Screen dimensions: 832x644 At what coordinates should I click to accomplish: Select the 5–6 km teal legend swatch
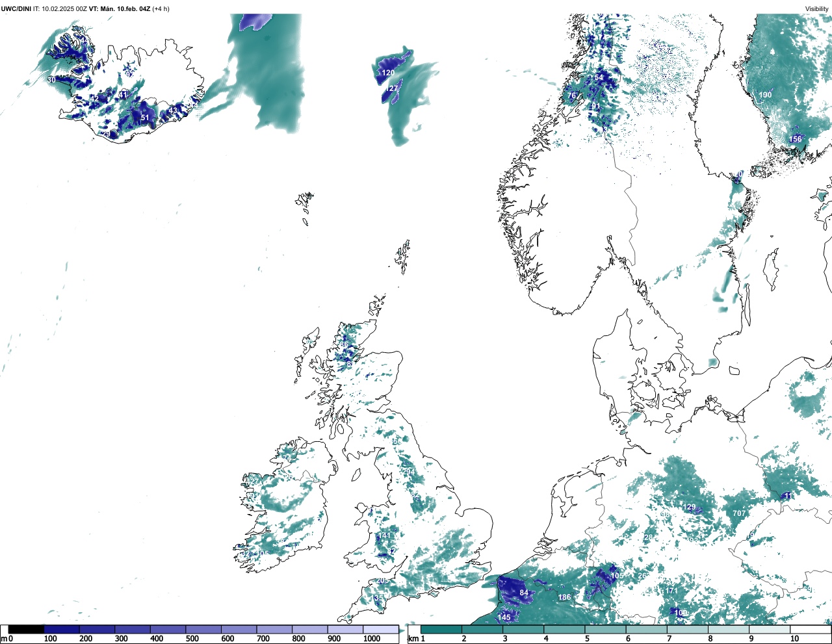[x=605, y=630]
